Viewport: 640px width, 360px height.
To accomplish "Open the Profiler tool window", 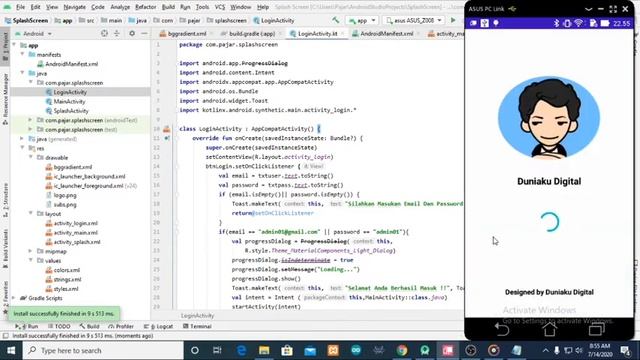I will click(121, 326).
